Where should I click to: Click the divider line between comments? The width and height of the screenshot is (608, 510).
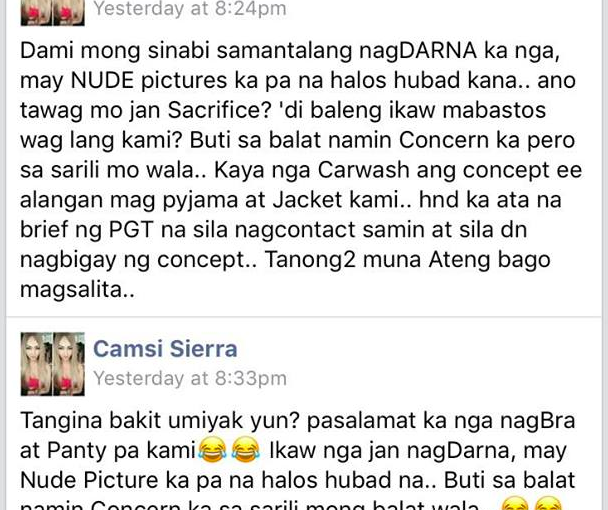[x=304, y=316]
